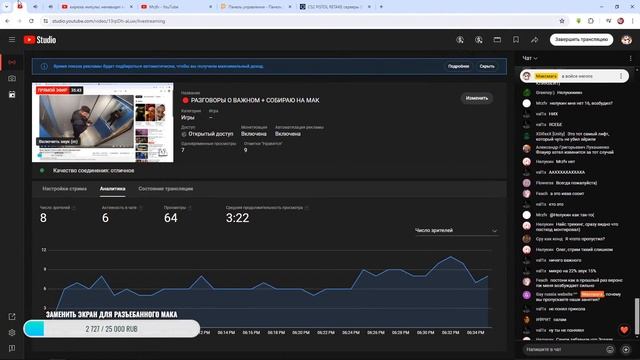Click the monetization dollar icon in header
640x360 pixels.
click(460, 40)
